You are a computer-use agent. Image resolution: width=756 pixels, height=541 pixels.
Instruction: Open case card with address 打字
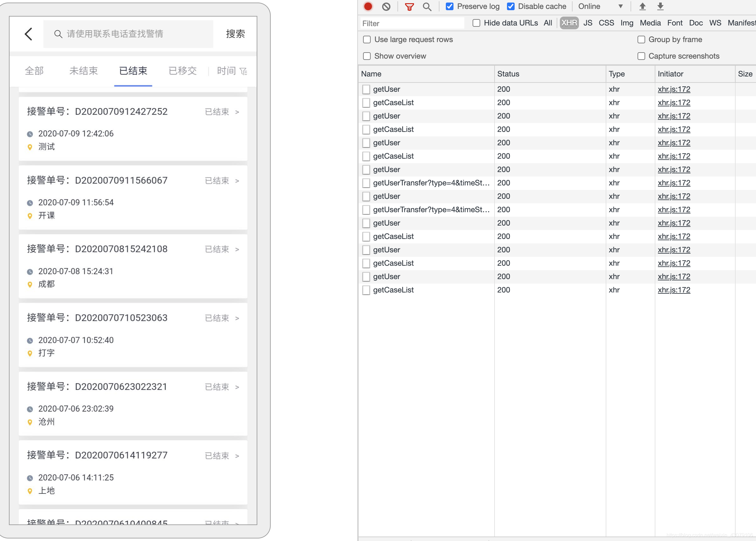tap(133, 335)
